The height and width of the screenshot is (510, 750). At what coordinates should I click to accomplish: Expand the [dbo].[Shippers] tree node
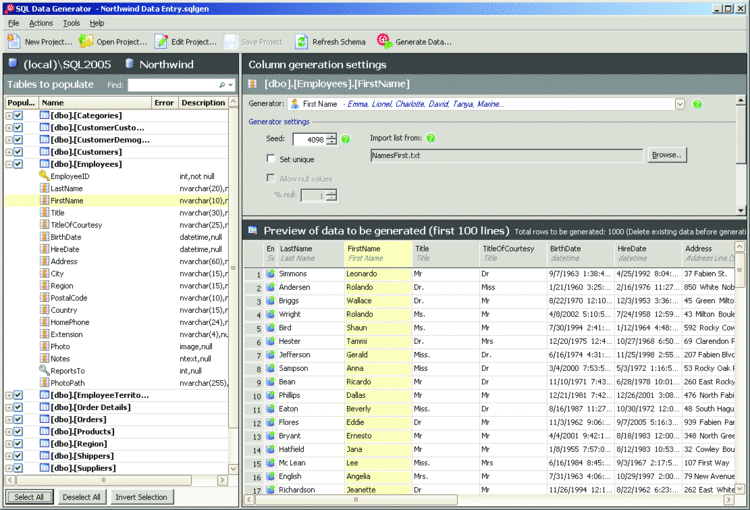[x=9, y=456]
